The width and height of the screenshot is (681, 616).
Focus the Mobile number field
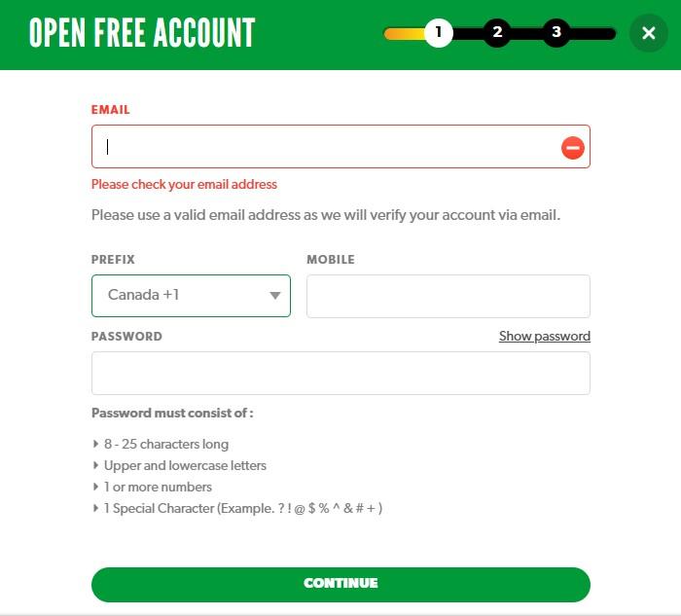tap(448, 296)
